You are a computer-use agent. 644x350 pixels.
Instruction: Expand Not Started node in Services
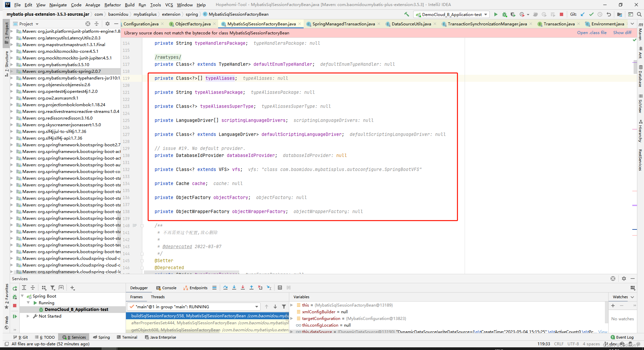pos(28,316)
